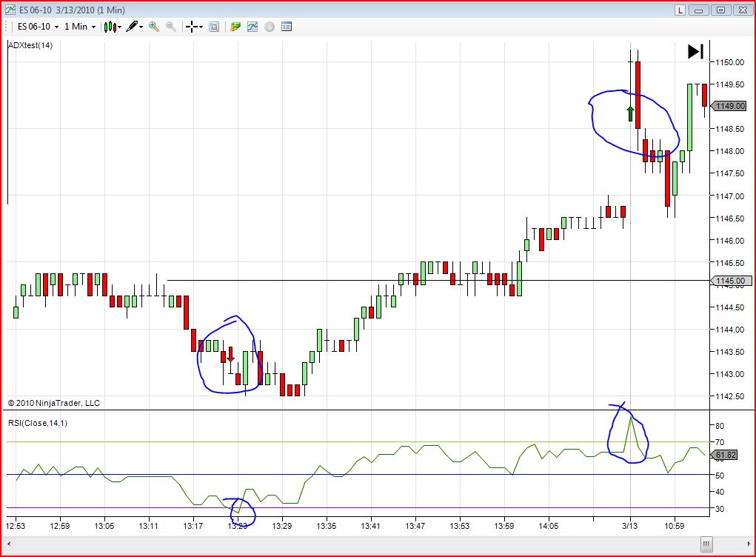
Task: Open the data box properties icon
Action: click(287, 27)
